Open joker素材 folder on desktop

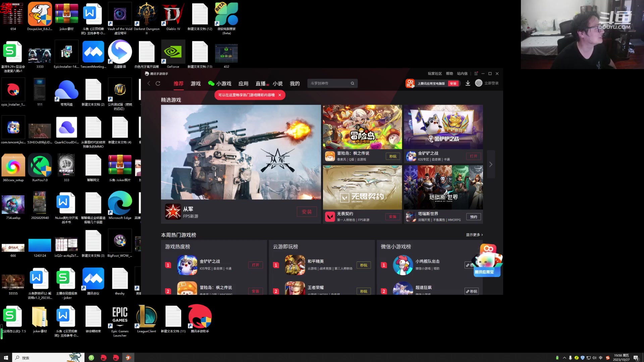pos(40,319)
